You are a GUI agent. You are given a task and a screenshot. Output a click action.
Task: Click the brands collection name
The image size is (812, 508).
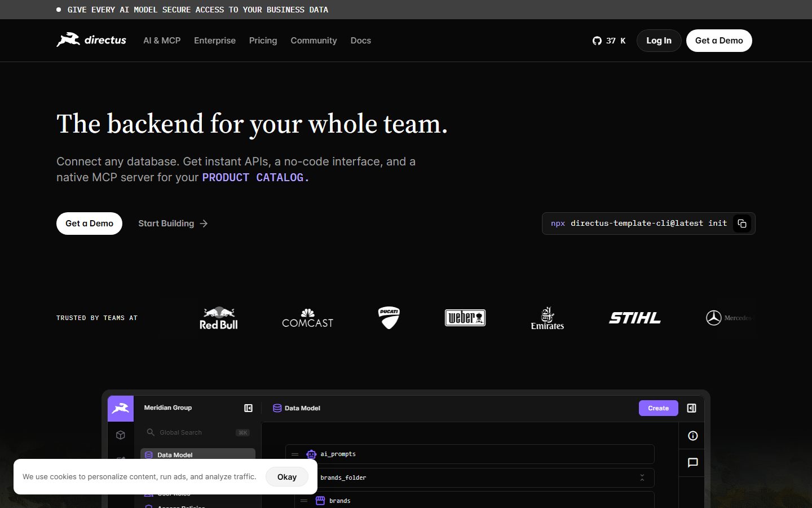[x=340, y=501]
